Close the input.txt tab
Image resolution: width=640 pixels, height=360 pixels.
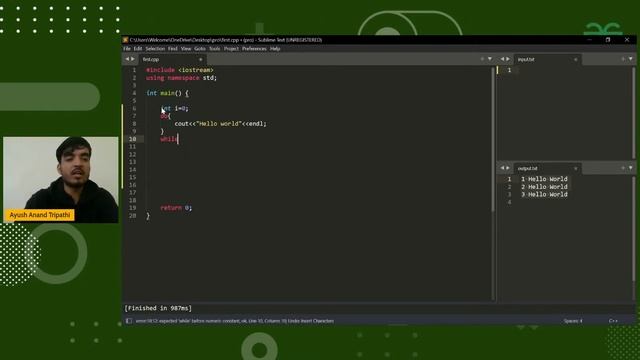(x=576, y=60)
